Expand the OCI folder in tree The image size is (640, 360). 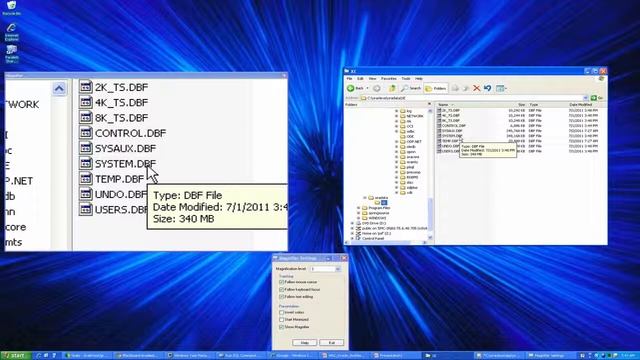tap(396, 126)
